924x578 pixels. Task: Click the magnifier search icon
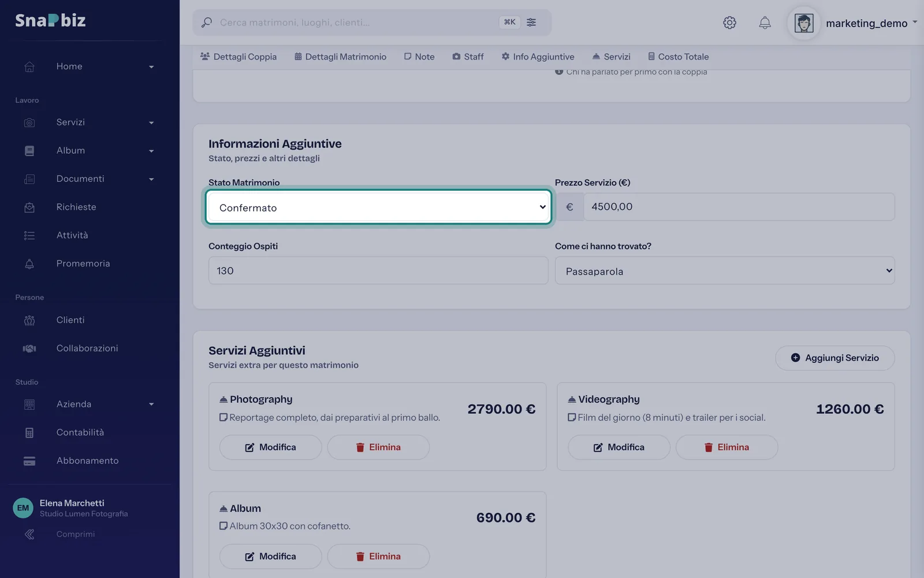pos(206,23)
